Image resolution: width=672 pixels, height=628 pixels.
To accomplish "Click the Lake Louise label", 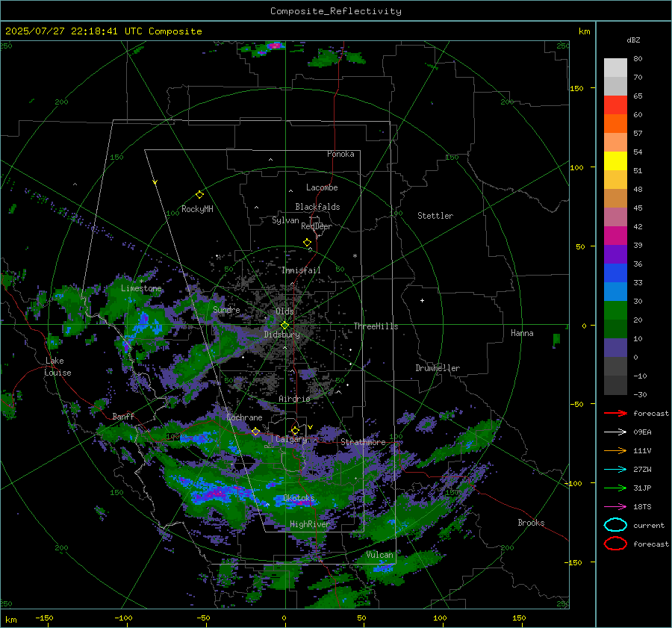I will 57,367.
